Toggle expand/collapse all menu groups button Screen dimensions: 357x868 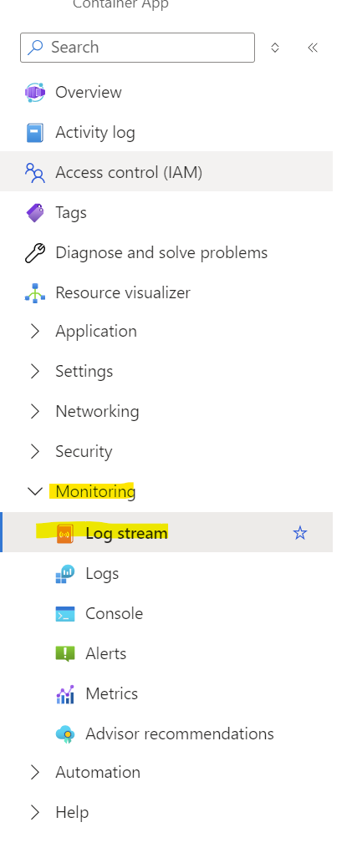(x=275, y=48)
